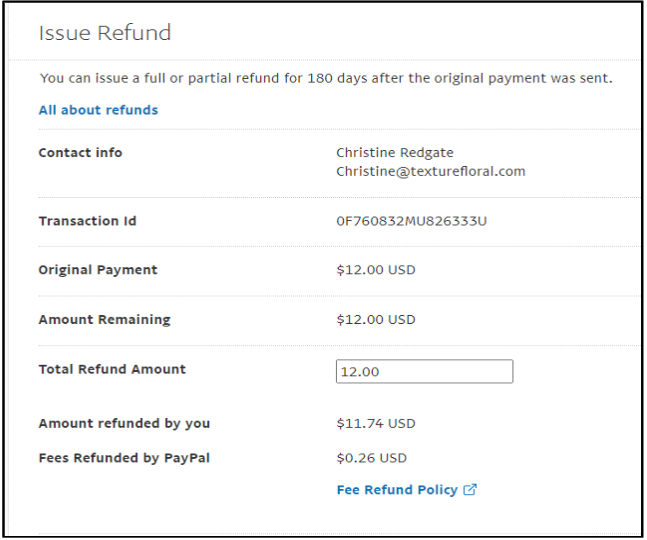
Task: Open the Fee Refund Policy link
Action: point(397,490)
